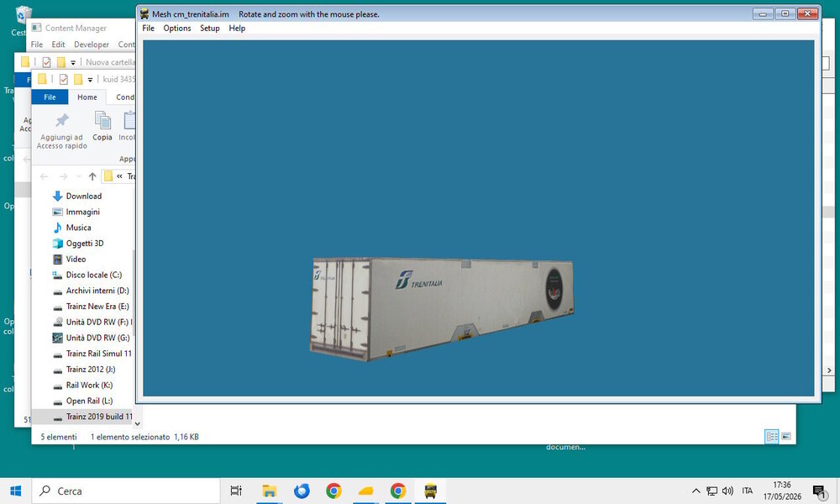This screenshot has width=840, height=504.
Task: Click the address bar breadcrumb chevron
Action: point(119,176)
